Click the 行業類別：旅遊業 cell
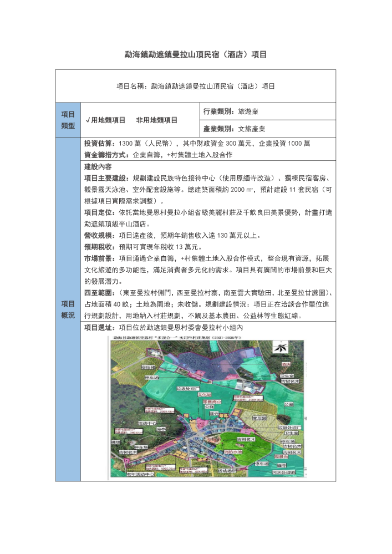This screenshot has width=392, height=554. point(268,111)
